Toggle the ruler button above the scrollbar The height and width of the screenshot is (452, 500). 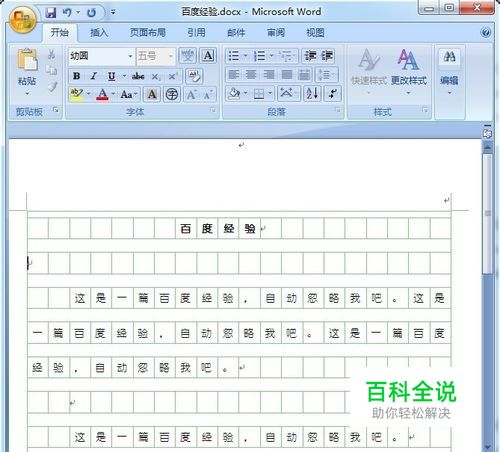(487, 133)
